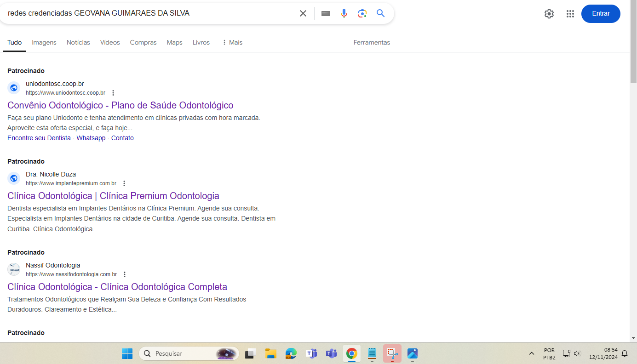Start voice search with the microphone icon
Screen dimensions: 637x364
[x=344, y=13]
